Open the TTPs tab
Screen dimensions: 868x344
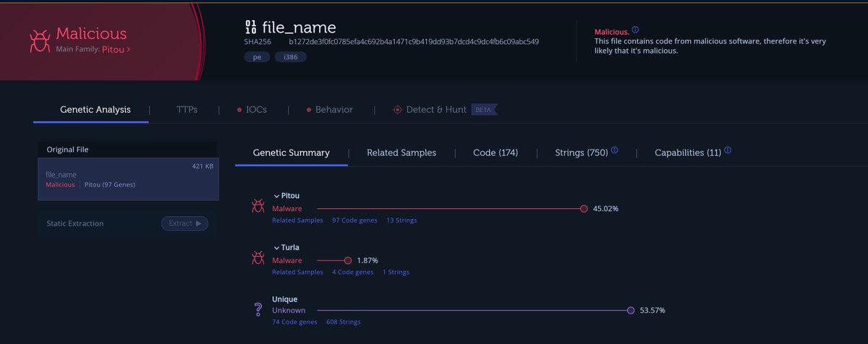coord(187,110)
